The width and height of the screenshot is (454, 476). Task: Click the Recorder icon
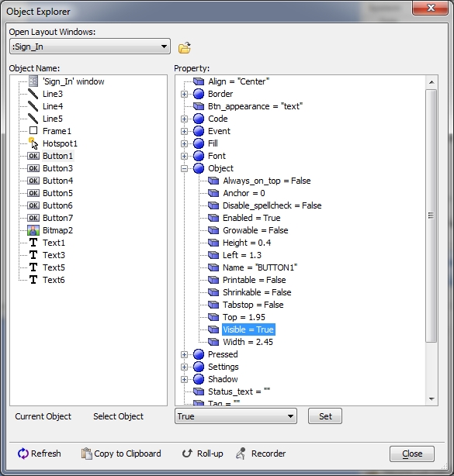(241, 454)
